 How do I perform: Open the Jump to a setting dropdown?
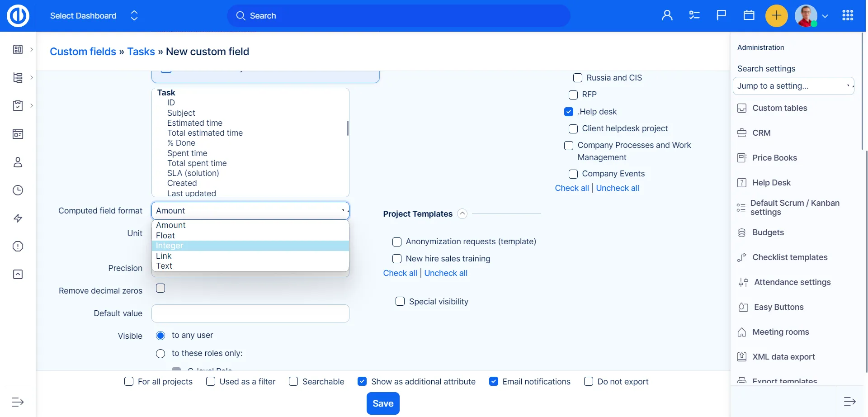793,86
